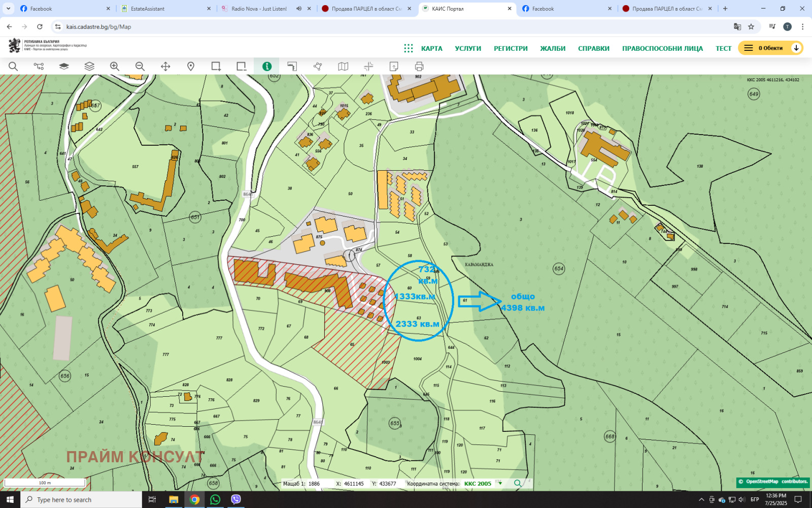Open the УСЛУГИ menu
Viewport: 812px width, 508px height.
tap(468, 49)
